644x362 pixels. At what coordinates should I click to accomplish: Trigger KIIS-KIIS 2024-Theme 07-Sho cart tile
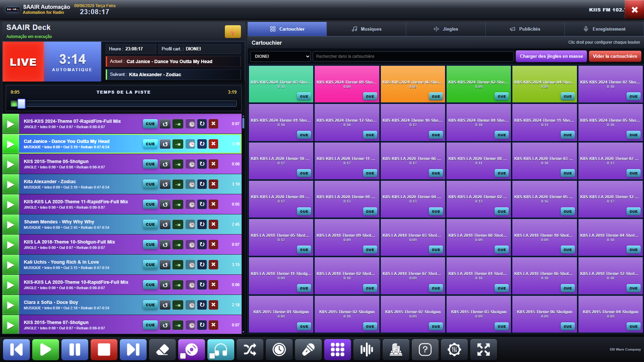(611, 84)
